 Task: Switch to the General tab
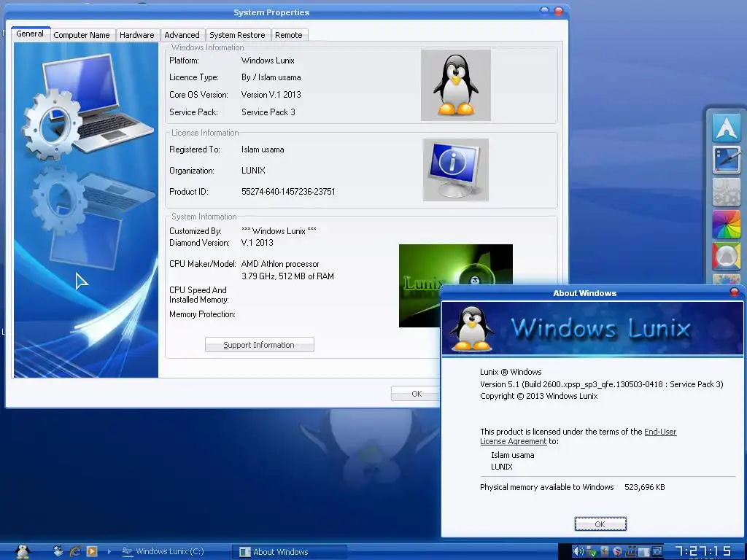(x=30, y=34)
